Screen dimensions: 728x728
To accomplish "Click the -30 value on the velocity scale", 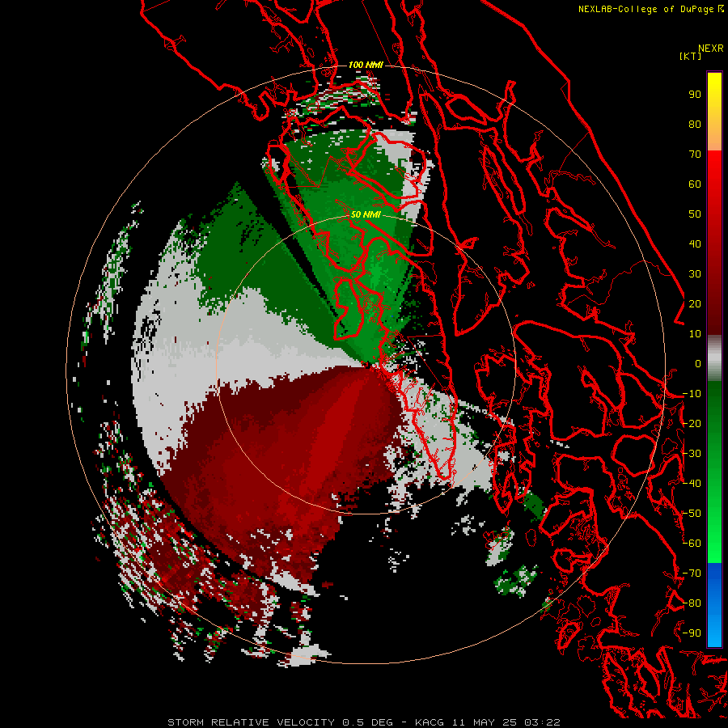I will pos(692,454).
